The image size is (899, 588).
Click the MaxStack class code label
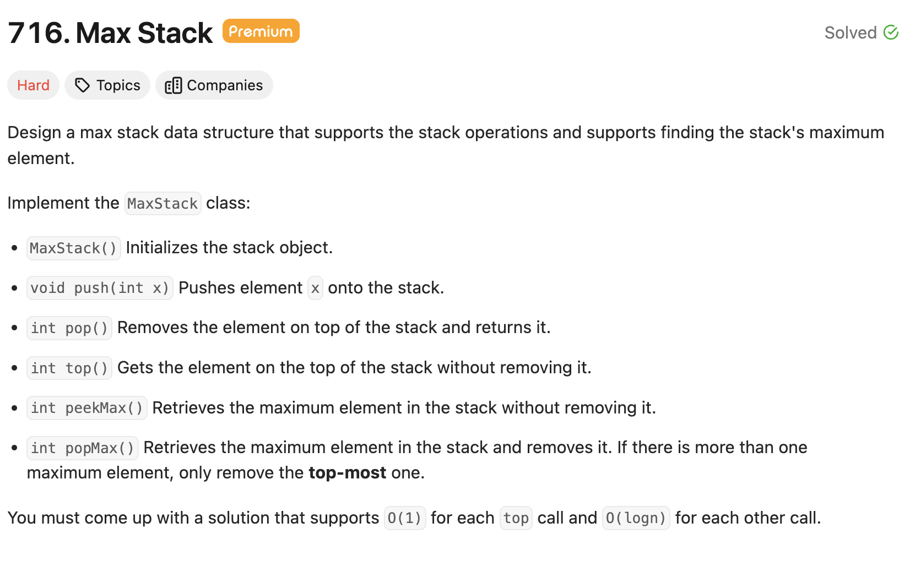click(163, 203)
